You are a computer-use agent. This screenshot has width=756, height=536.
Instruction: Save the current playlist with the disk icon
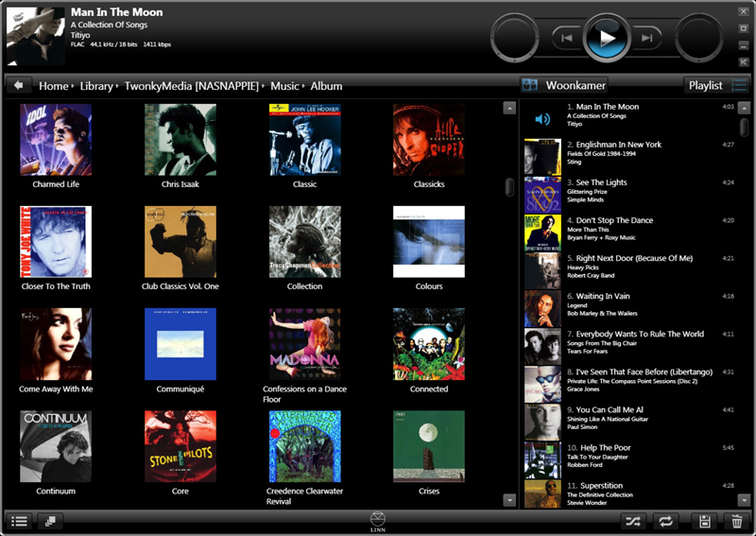(x=704, y=521)
